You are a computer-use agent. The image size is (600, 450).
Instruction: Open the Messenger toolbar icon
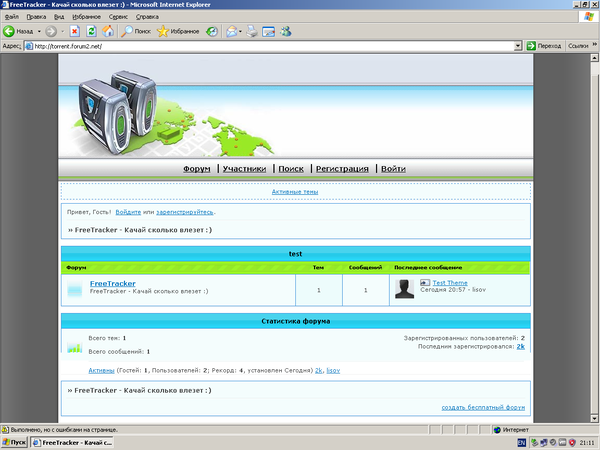[x=285, y=31]
